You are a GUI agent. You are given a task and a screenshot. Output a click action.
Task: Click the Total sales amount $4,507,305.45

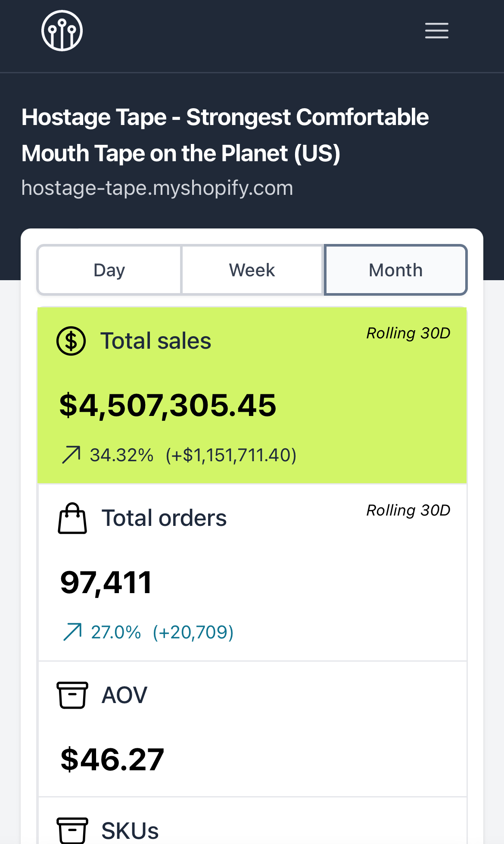tap(168, 406)
